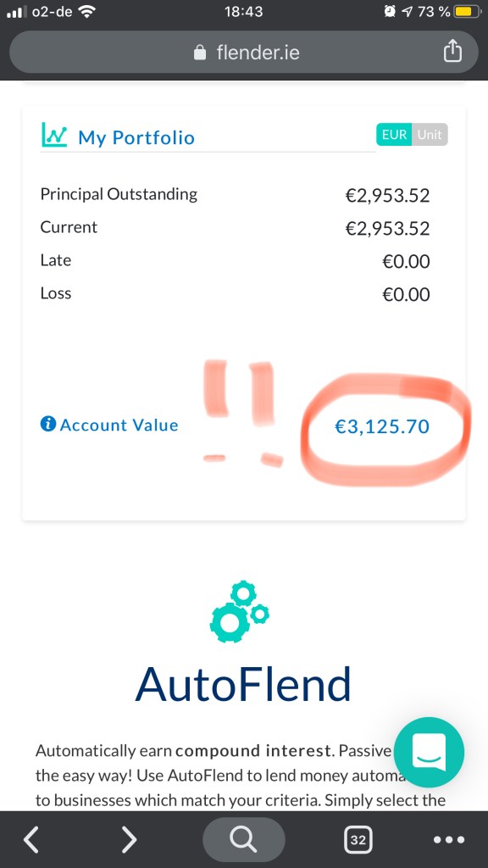Click the padlock icon next to flender.ie
This screenshot has width=488, height=868.
pyautogui.click(x=198, y=51)
